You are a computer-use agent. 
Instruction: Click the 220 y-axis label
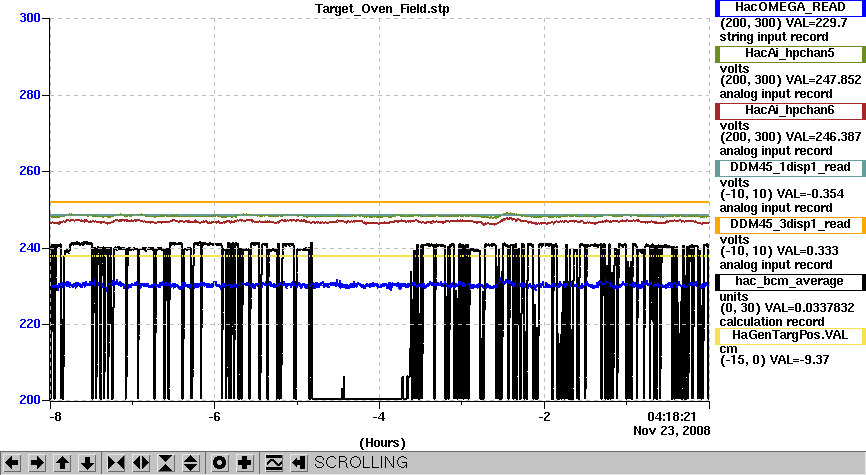[30, 324]
